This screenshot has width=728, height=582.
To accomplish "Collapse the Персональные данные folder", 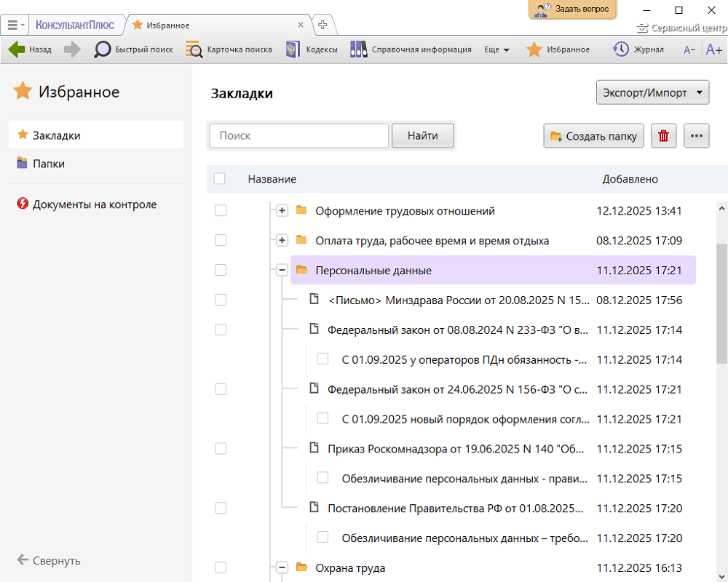I will tap(282, 270).
